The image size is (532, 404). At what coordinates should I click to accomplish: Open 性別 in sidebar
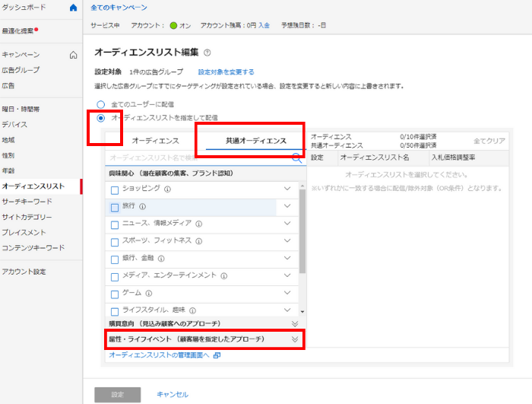click(x=8, y=155)
